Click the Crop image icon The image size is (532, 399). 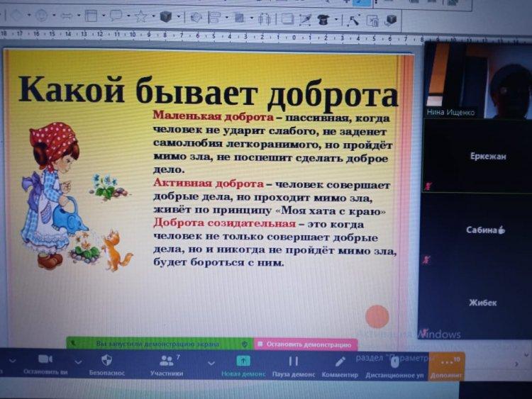[x=305, y=20]
